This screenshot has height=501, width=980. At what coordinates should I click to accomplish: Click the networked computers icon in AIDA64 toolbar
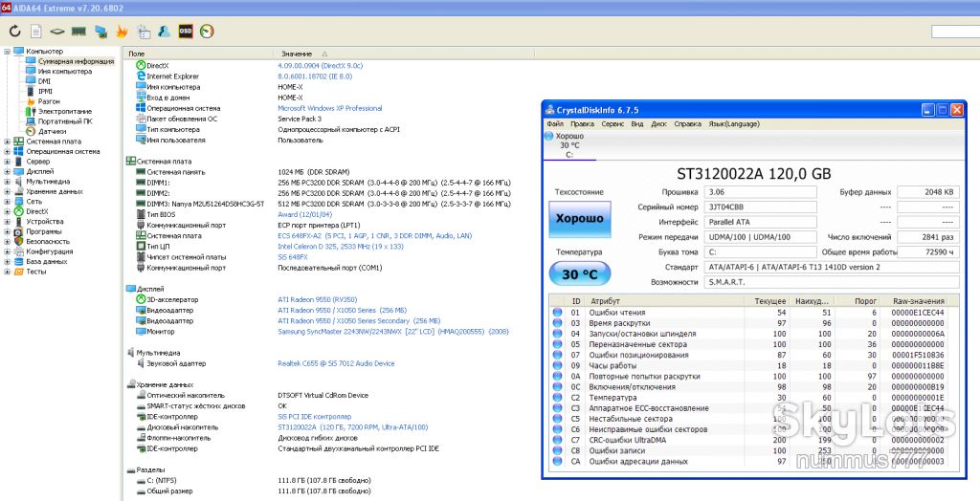pyautogui.click(x=100, y=32)
